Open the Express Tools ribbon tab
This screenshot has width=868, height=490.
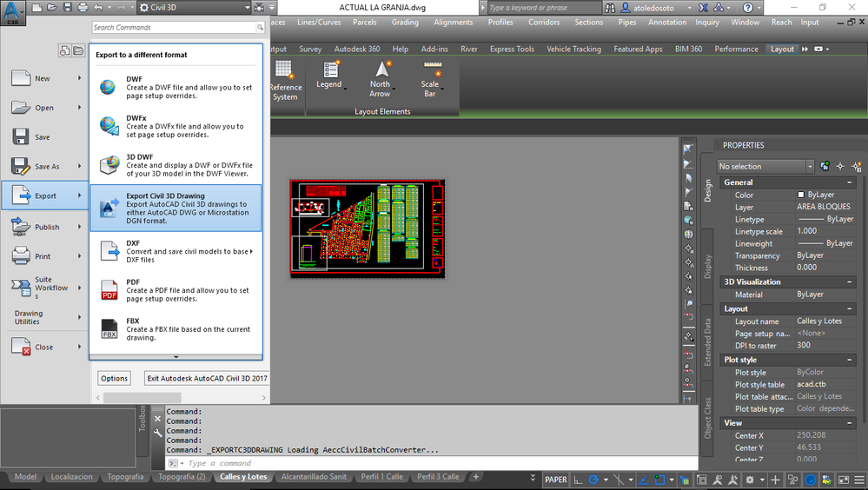[512, 49]
